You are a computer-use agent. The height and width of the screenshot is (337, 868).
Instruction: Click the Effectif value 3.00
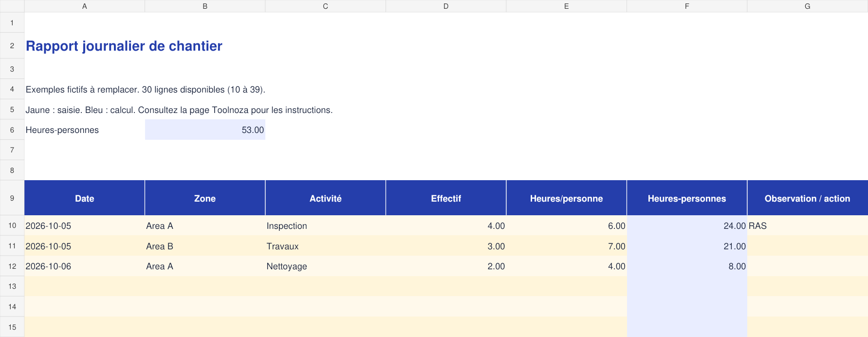pyautogui.click(x=446, y=246)
